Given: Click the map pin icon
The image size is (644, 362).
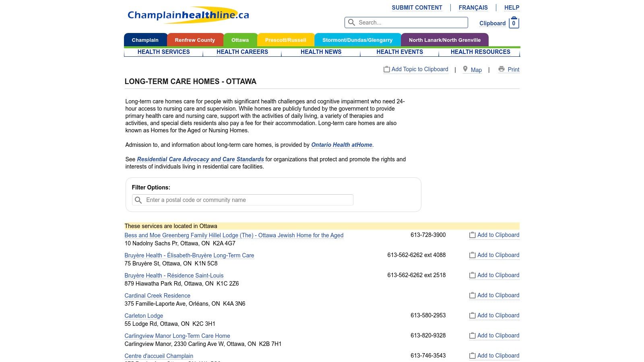Looking at the screenshot, I should (x=465, y=69).
